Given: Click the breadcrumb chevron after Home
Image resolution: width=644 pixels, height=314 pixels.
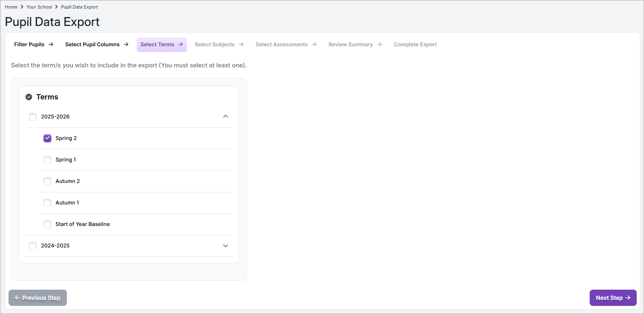Looking at the screenshot, I should tap(22, 7).
